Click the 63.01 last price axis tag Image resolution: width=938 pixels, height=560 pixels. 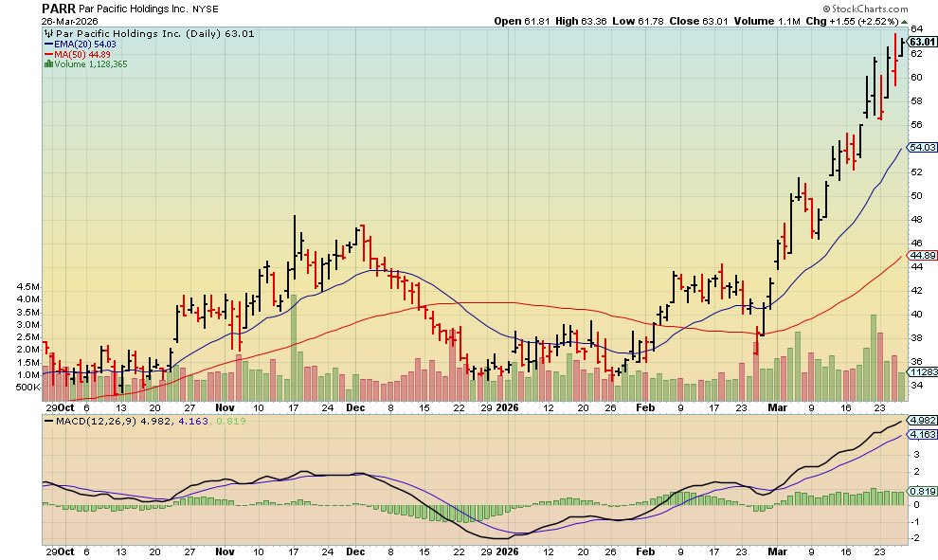922,42
